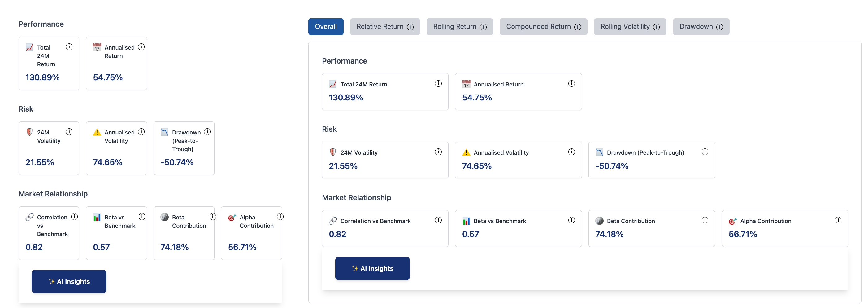Screen dimensions: 868x308
Task: Click info icon on right Alpha Contribution card
Action: tap(838, 220)
